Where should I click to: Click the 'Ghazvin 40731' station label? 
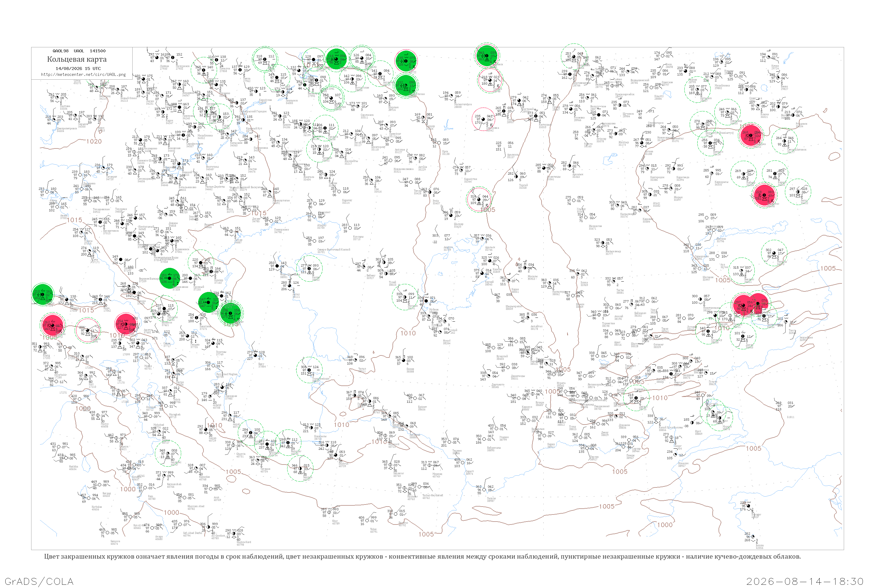tap(240, 455)
